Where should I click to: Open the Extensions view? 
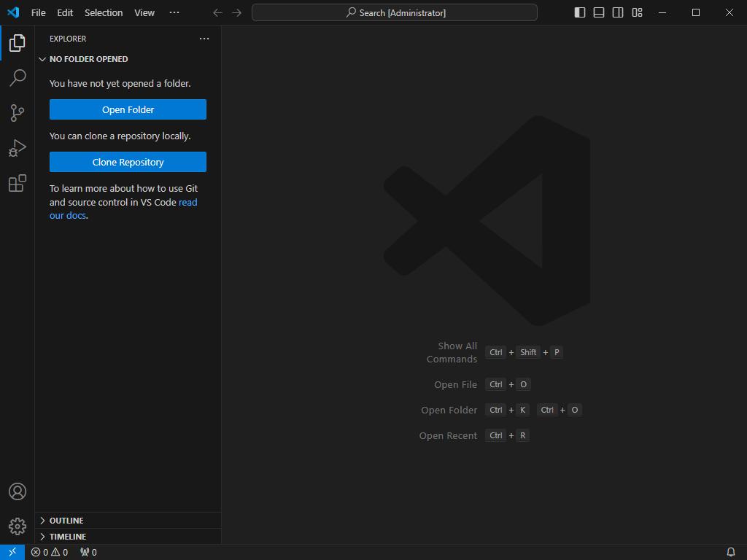point(18,183)
